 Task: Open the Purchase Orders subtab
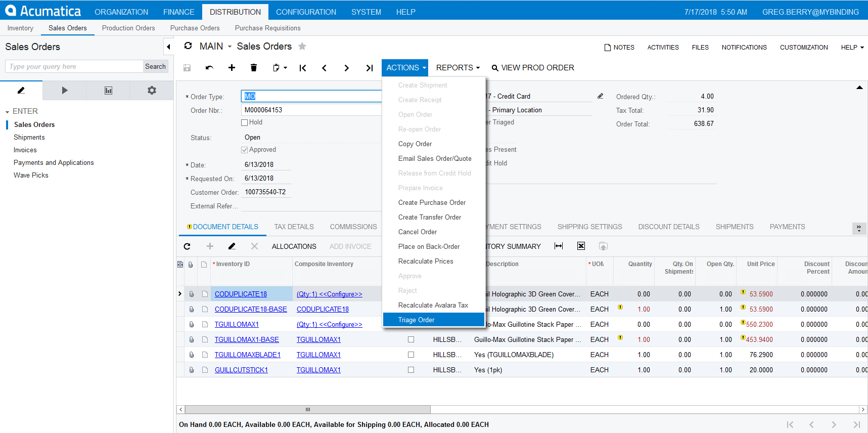[195, 28]
